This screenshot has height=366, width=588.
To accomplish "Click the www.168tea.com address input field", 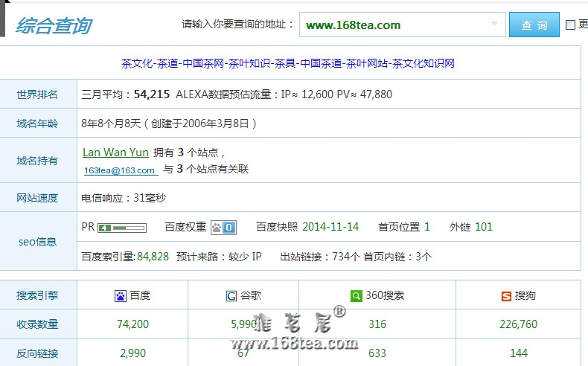I will click(403, 25).
